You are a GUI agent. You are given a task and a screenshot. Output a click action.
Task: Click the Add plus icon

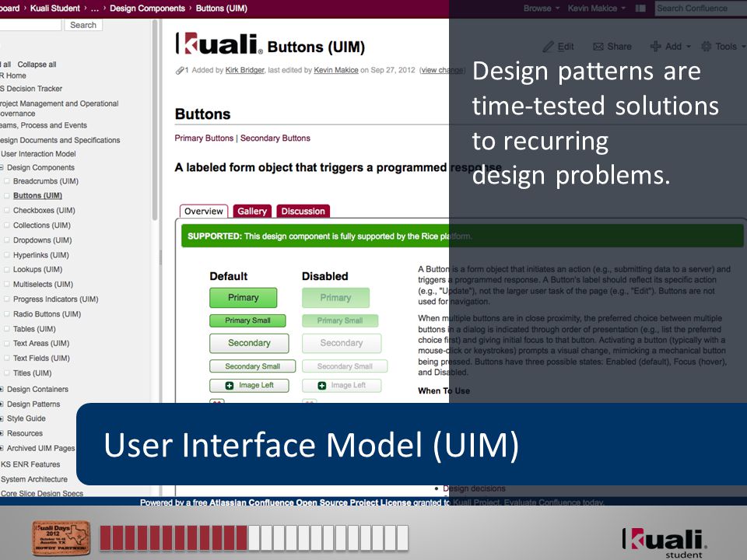(655, 46)
